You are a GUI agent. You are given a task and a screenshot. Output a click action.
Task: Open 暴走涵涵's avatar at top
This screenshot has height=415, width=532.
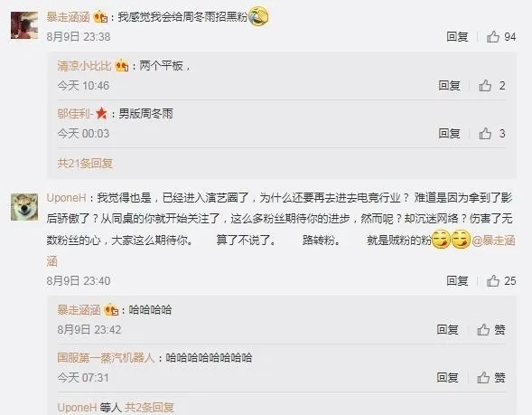tap(24, 25)
